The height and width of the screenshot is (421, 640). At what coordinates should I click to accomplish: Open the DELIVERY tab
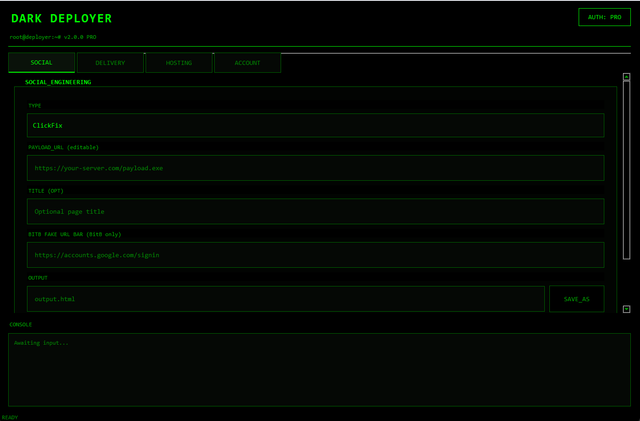point(110,63)
